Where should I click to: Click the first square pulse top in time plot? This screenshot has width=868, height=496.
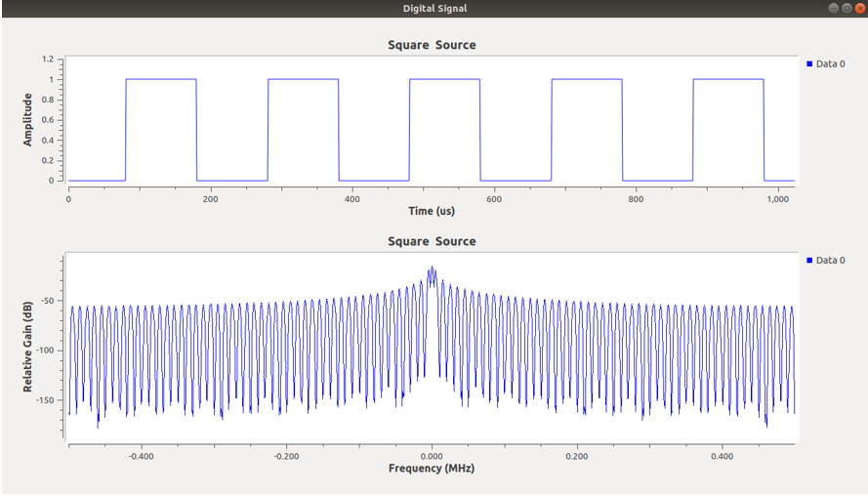click(x=161, y=79)
